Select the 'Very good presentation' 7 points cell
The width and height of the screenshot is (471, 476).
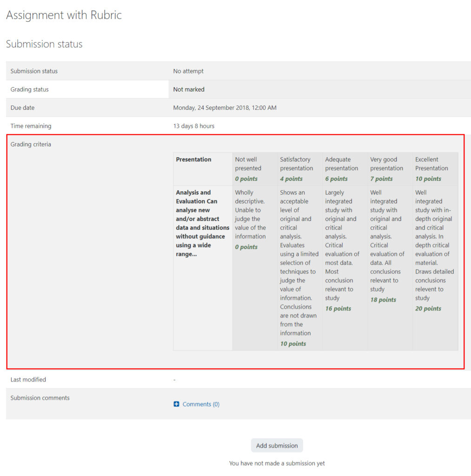pos(388,169)
